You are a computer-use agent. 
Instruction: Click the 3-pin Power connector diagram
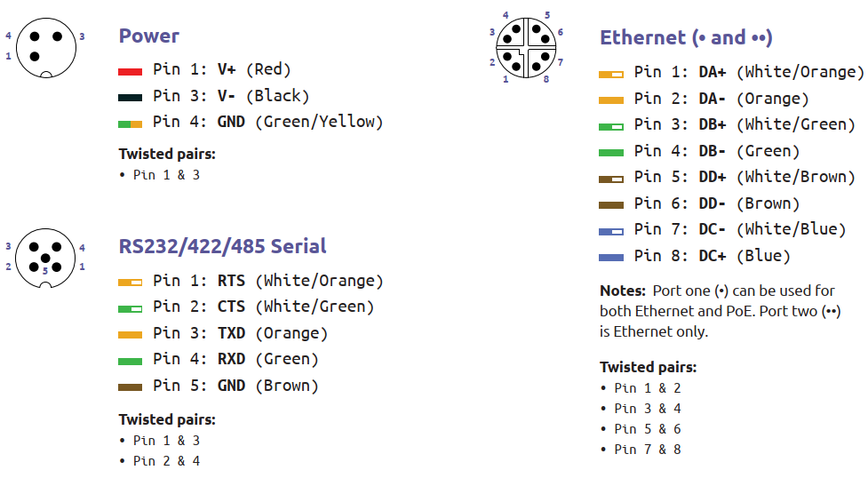point(46,48)
